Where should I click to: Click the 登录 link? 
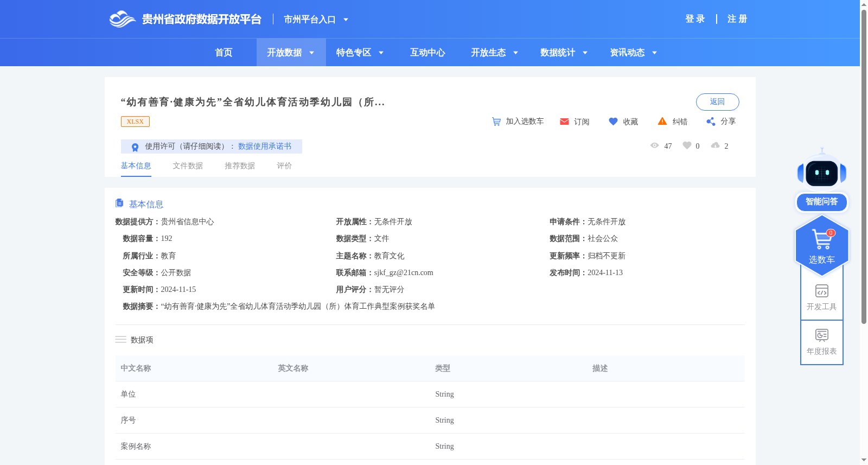(x=695, y=19)
